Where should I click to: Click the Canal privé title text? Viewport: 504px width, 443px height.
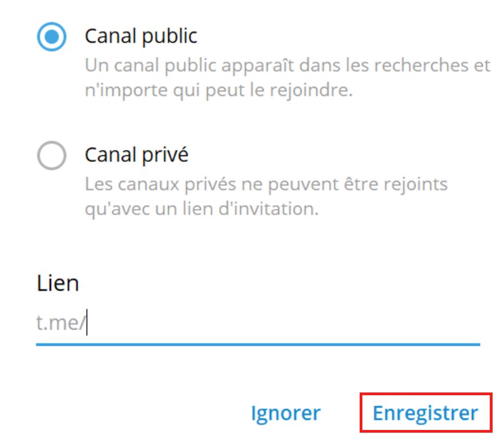133,154
